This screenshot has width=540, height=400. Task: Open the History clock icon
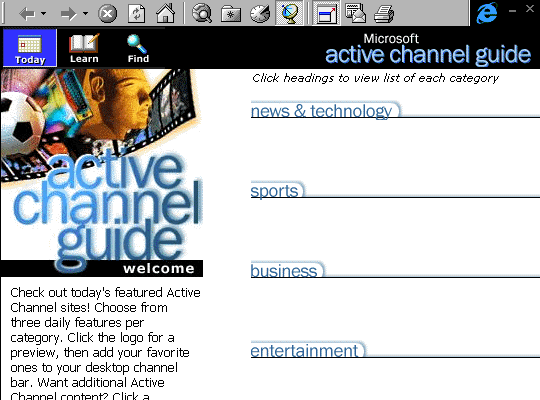(x=260, y=14)
